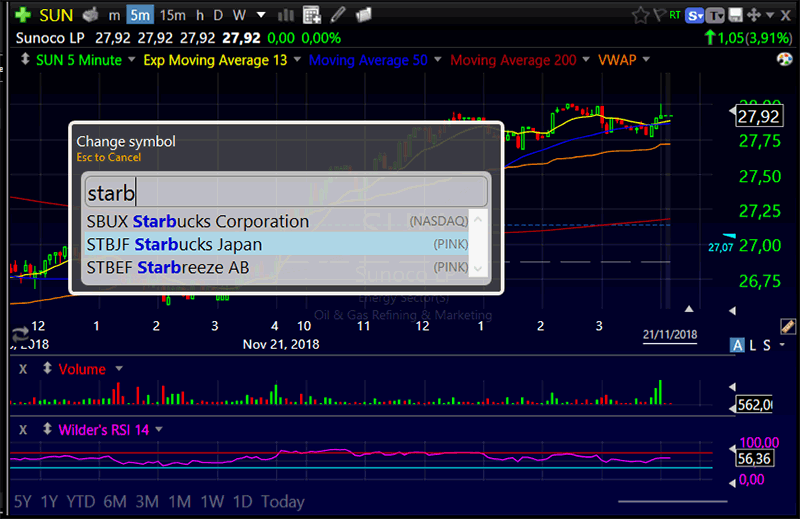Click the loop arrows icon by the time axis
The image size is (800, 519).
20,335
